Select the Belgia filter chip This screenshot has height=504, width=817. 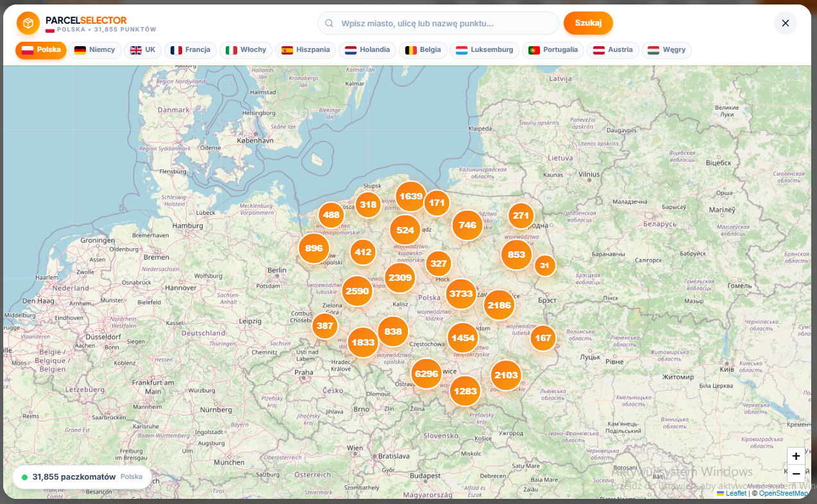pyautogui.click(x=423, y=49)
